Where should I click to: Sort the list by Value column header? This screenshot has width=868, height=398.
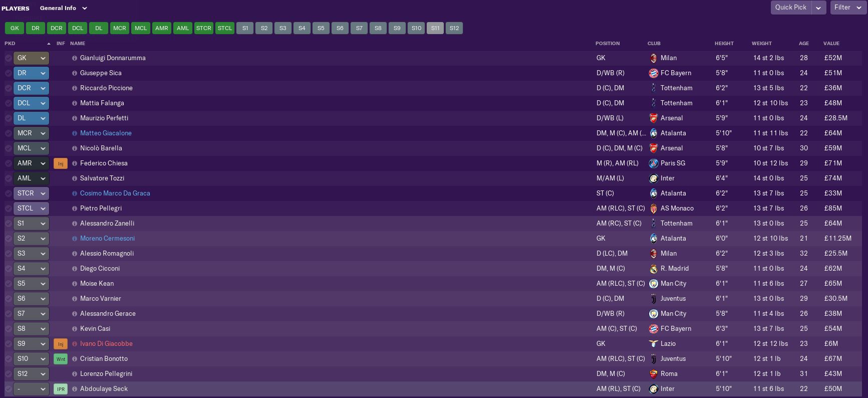831,44
